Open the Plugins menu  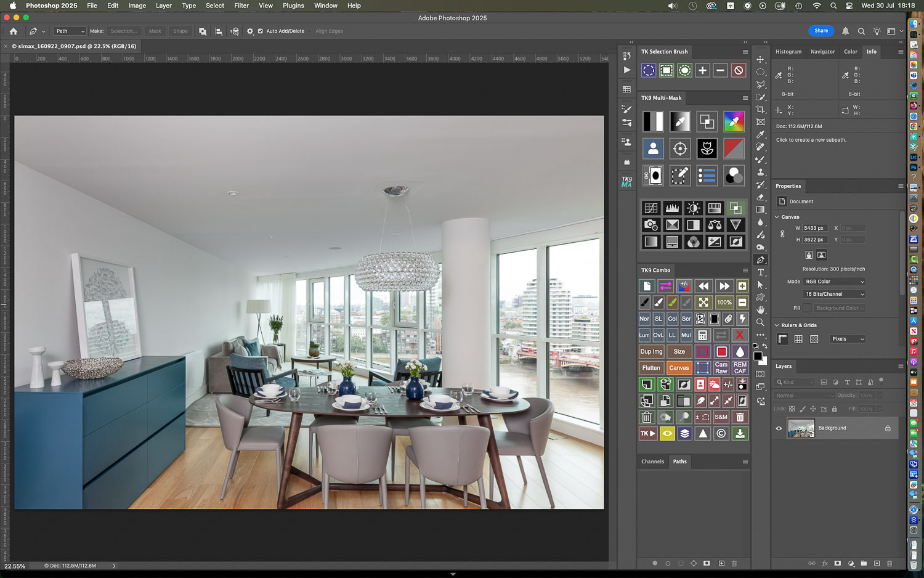click(293, 6)
